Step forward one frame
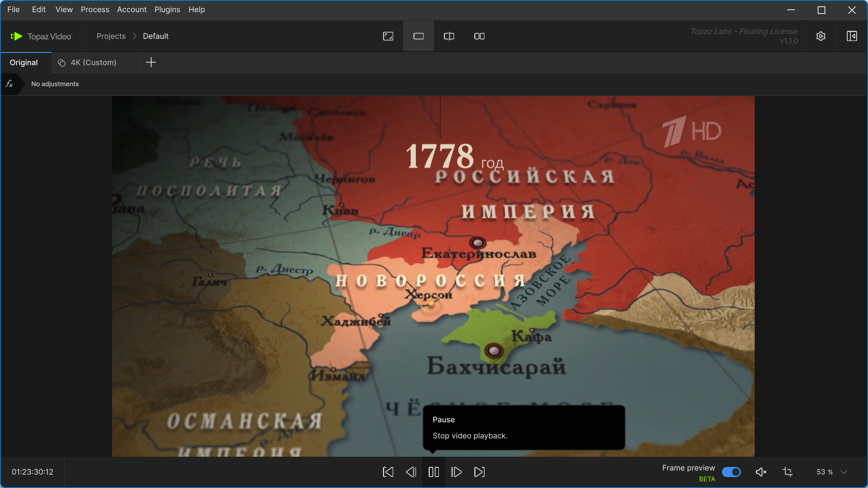The width and height of the screenshot is (868, 488). [x=456, y=472]
